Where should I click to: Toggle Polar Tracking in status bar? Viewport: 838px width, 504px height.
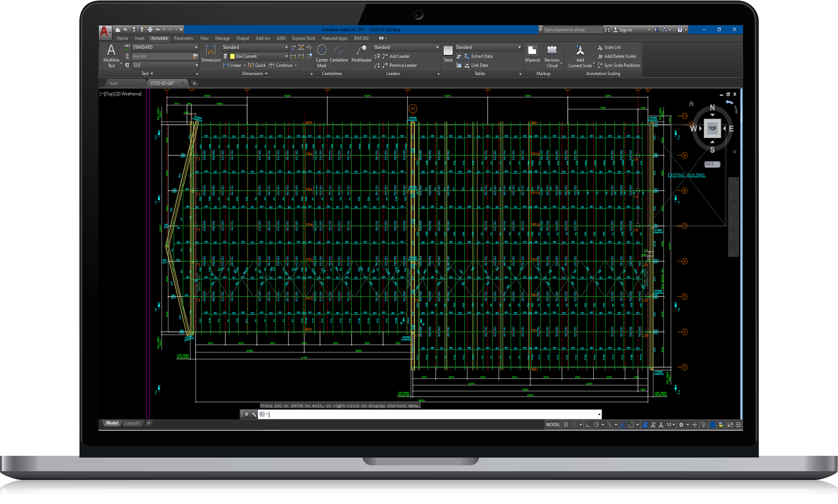click(596, 425)
